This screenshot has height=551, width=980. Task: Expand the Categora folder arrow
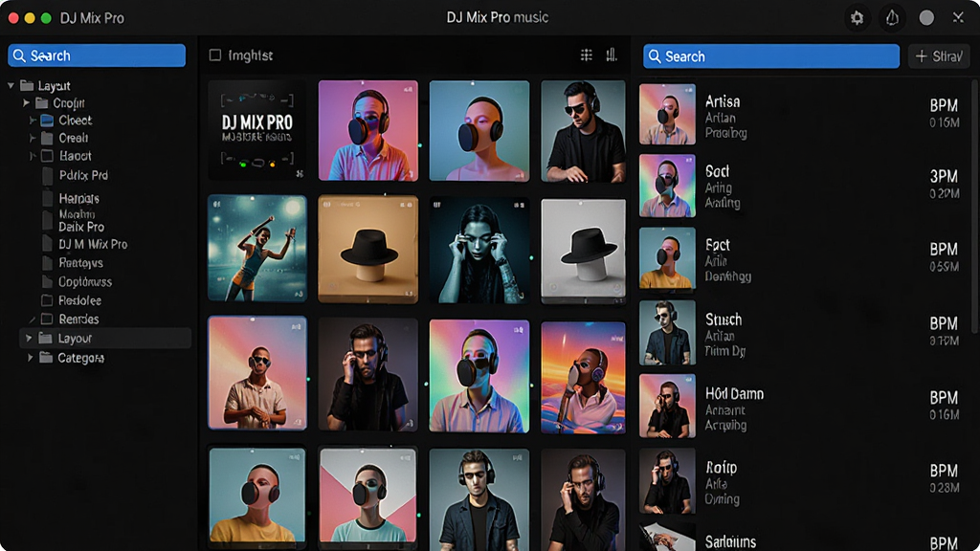(30, 358)
